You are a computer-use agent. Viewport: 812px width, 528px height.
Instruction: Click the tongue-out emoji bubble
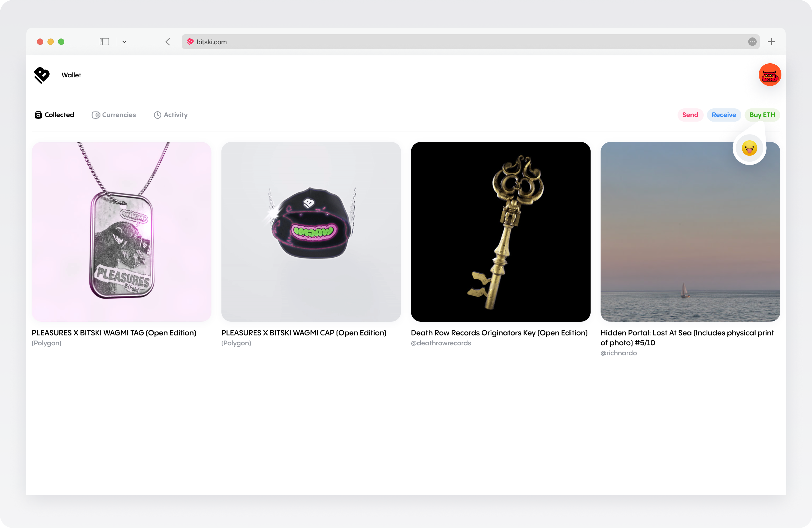tap(749, 148)
